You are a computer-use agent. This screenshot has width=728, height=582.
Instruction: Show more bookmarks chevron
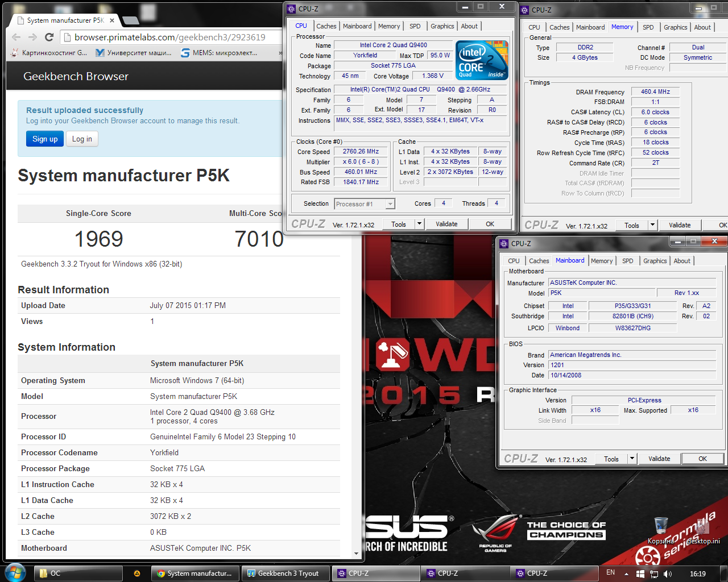(x=280, y=53)
